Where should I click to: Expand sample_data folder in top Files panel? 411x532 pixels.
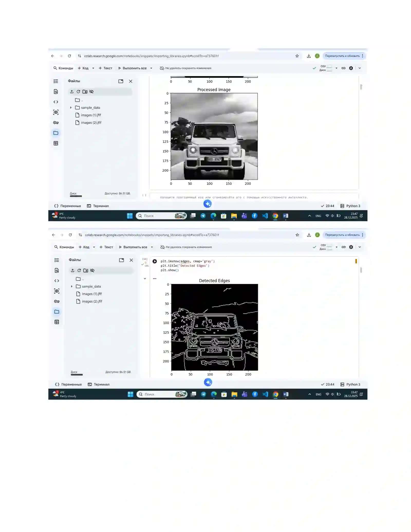(x=71, y=108)
